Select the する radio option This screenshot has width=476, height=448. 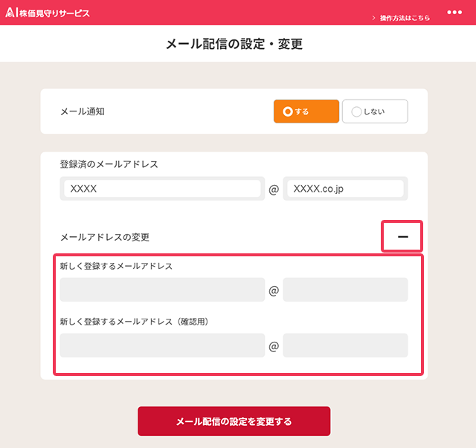306,111
